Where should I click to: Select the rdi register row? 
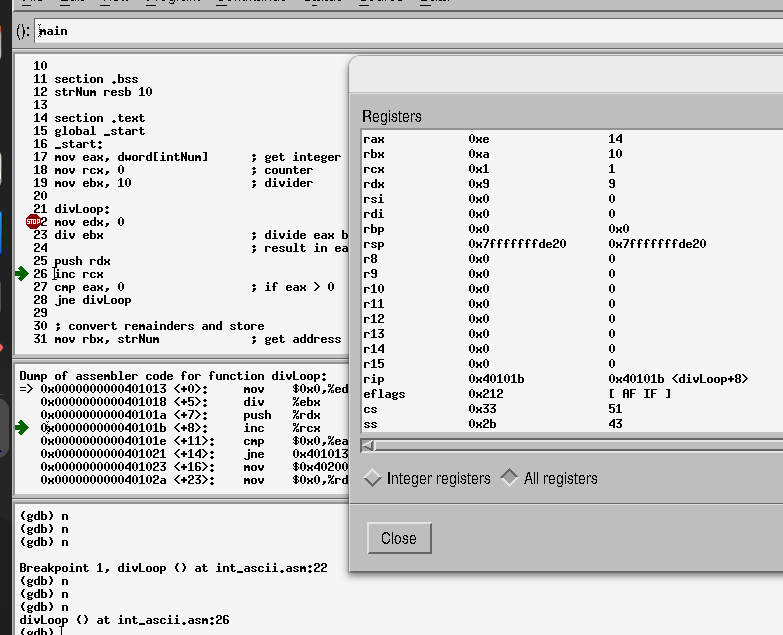coord(572,214)
